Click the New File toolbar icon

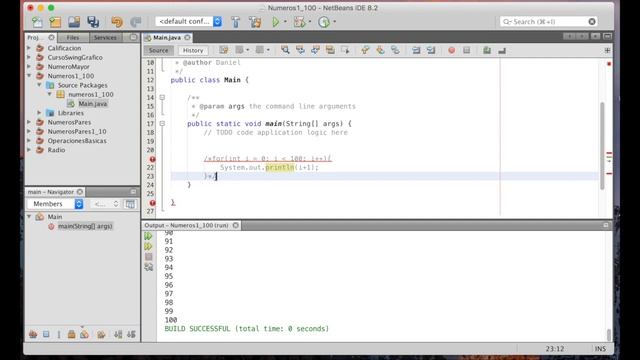point(37,22)
